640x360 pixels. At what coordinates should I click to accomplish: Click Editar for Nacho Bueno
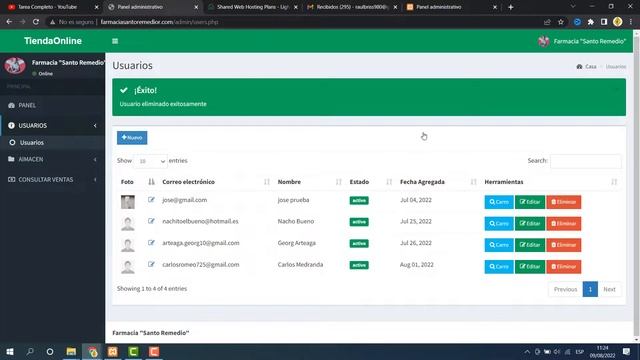click(x=530, y=224)
